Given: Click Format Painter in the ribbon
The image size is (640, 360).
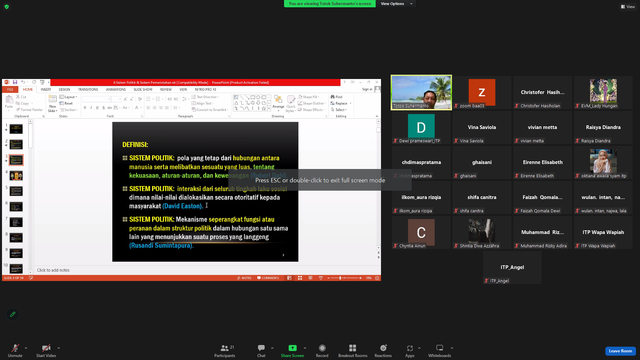Looking at the screenshot, I should 29,110.
